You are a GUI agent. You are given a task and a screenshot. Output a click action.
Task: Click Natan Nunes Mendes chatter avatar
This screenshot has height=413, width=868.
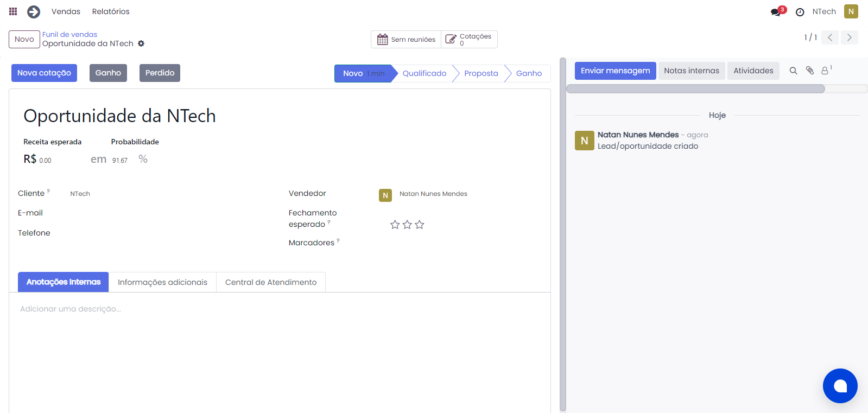585,141
